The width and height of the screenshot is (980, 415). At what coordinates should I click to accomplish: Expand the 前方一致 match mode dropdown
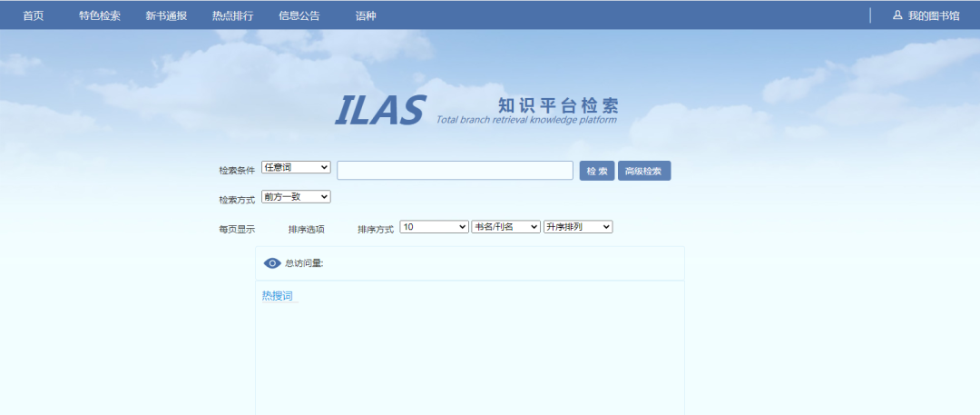click(x=296, y=196)
